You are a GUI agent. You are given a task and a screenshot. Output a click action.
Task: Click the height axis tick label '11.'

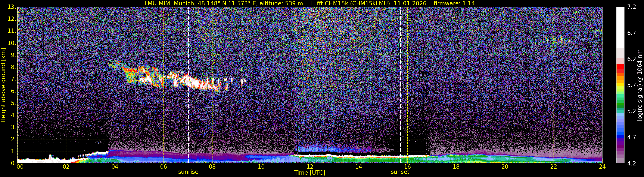coord(12,31)
